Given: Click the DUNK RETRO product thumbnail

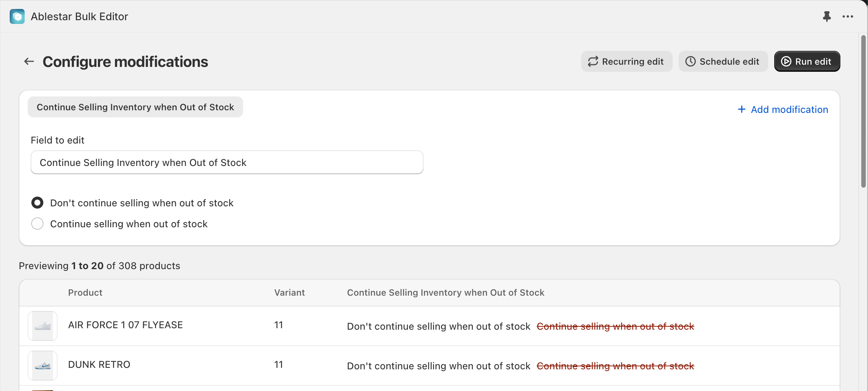Looking at the screenshot, I should (43, 366).
